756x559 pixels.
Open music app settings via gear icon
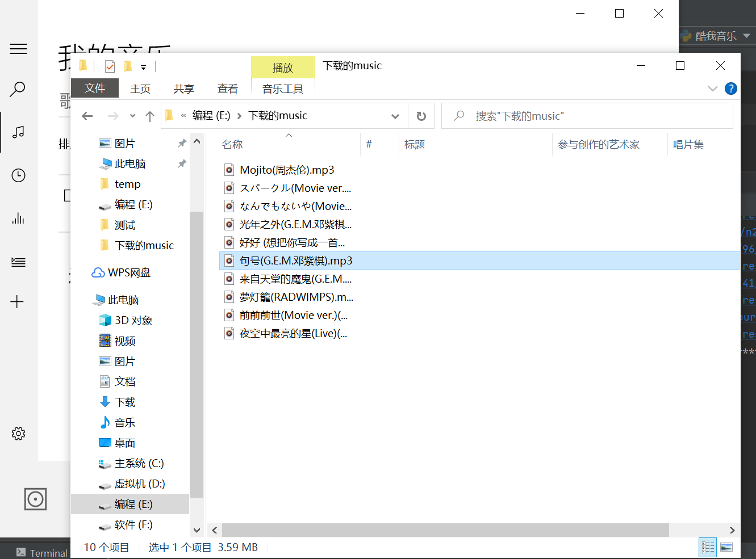tap(18, 433)
